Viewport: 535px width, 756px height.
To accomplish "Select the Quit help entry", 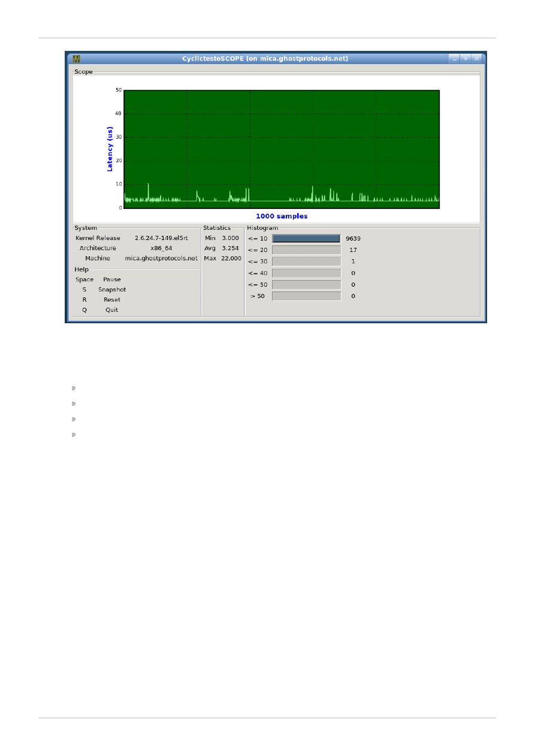I will [111, 310].
